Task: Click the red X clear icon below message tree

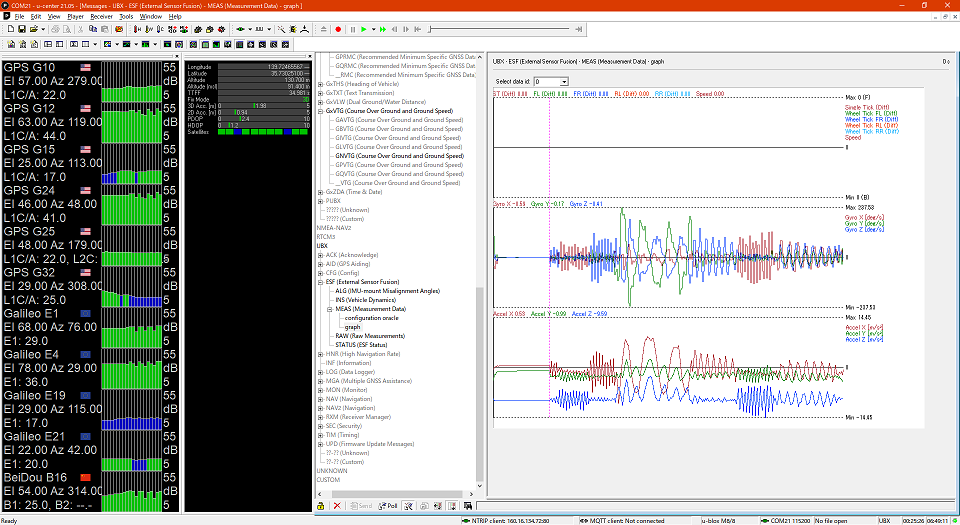Action: (335, 506)
